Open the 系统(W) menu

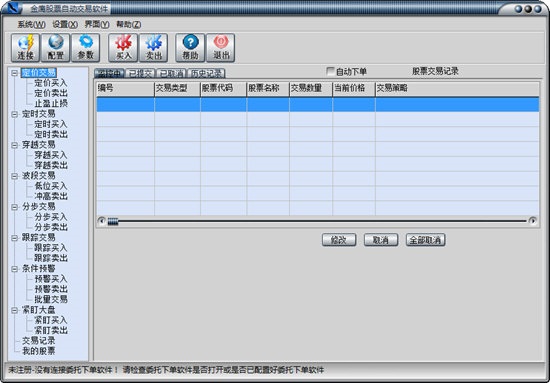31,24
